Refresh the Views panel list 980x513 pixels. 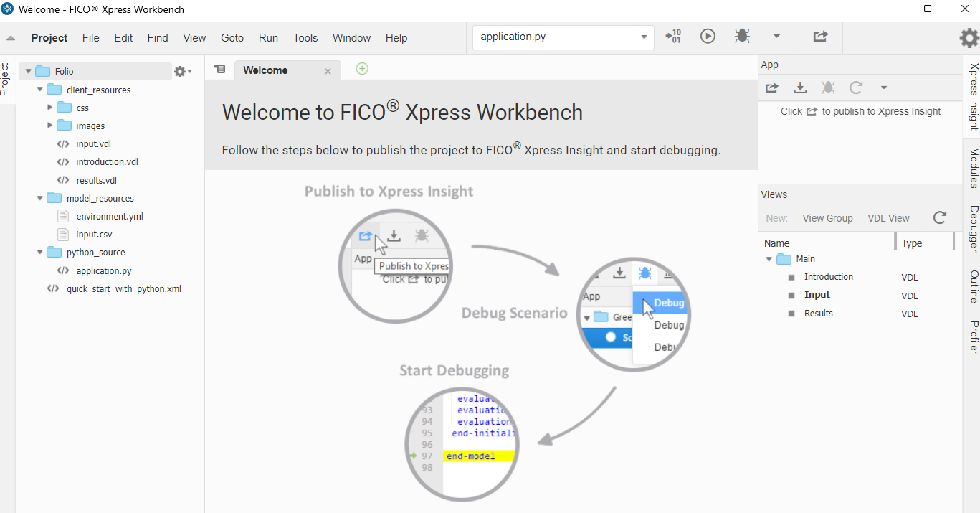click(939, 218)
